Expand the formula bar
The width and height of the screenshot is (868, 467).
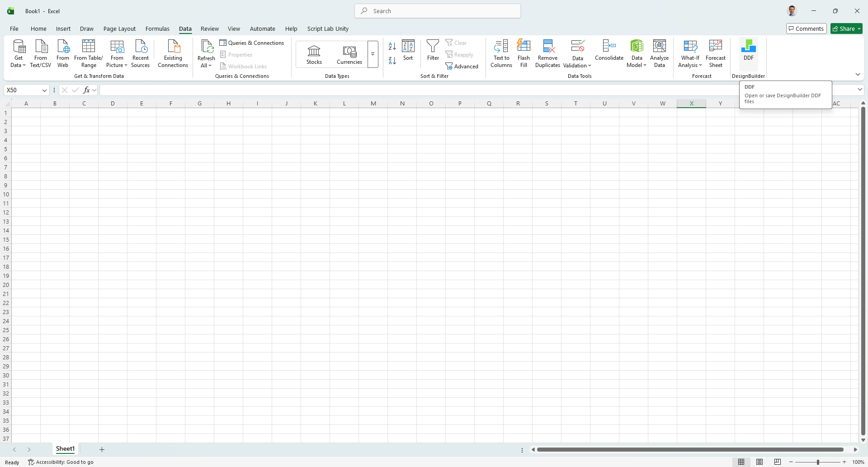pyautogui.click(x=860, y=90)
